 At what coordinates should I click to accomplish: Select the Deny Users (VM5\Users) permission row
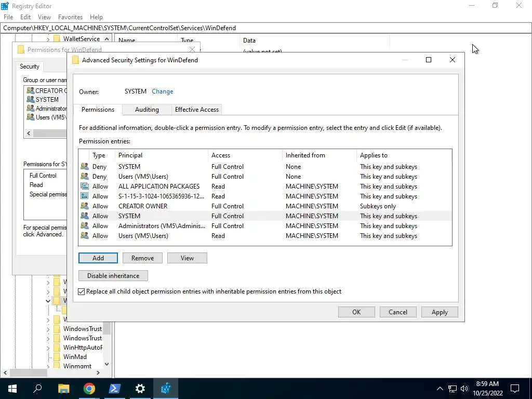pos(265,177)
